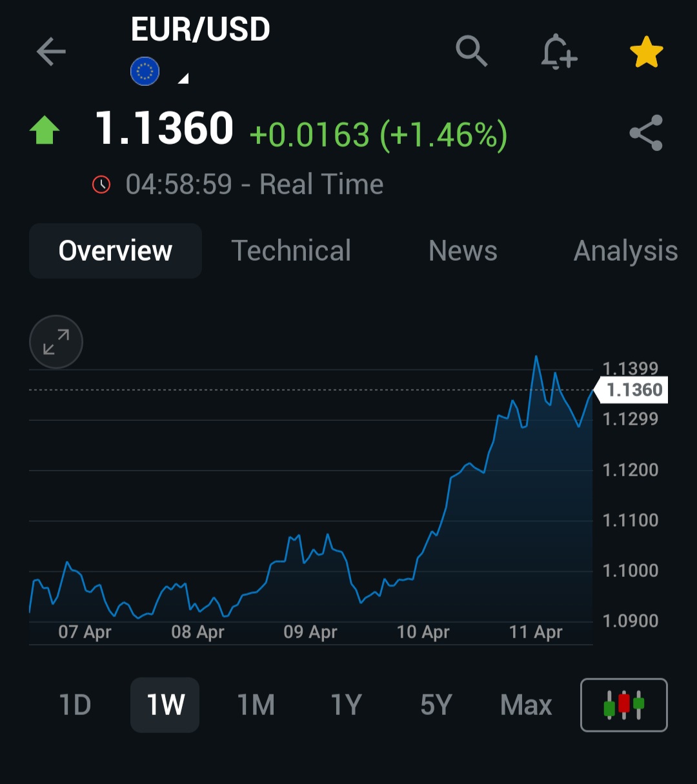
Task: Tap the EUR/USD title
Action: 200,30
